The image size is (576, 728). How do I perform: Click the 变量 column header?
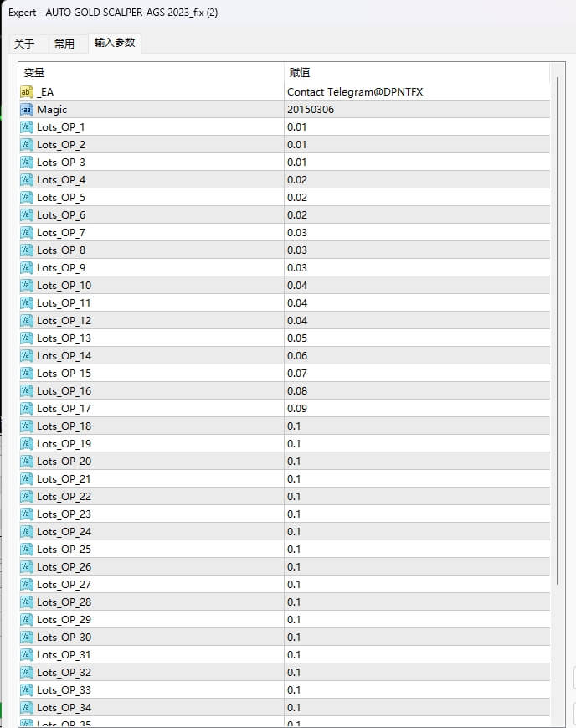tap(152, 73)
